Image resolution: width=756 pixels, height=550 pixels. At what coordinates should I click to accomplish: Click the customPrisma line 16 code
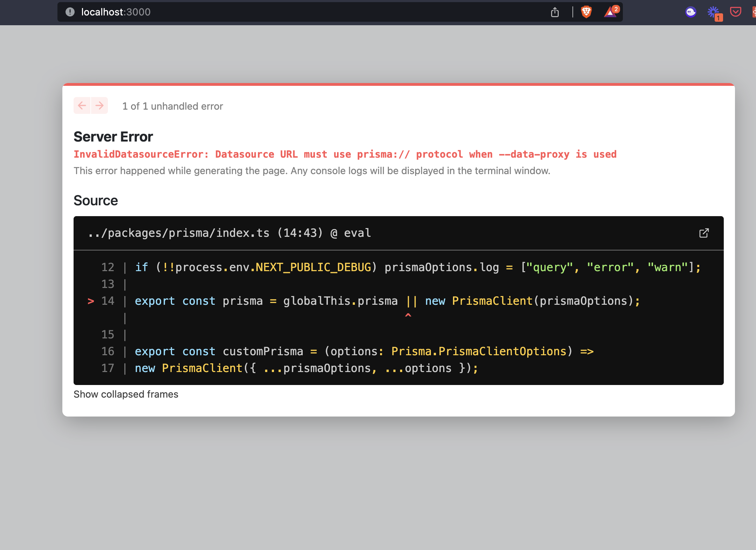pyautogui.click(x=364, y=351)
